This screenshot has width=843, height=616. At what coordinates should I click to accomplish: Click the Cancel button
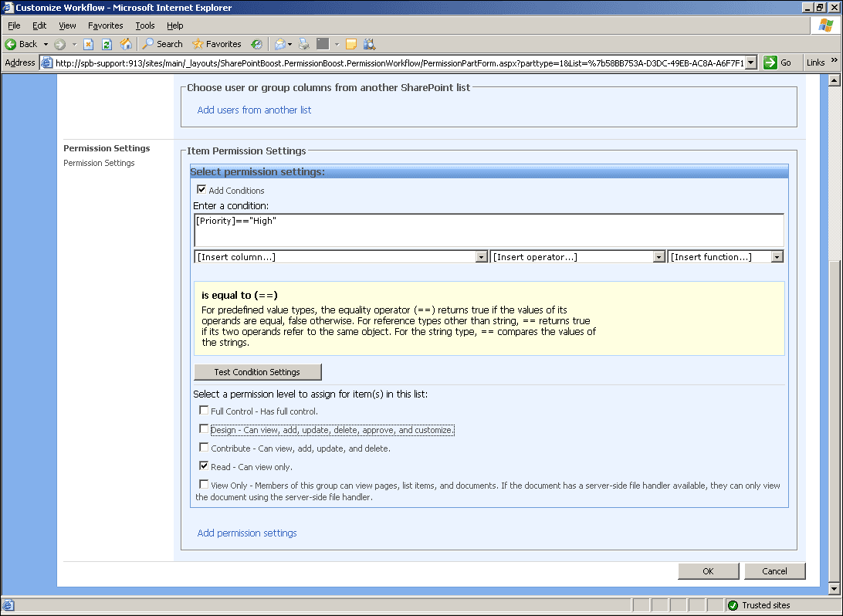[x=774, y=571]
